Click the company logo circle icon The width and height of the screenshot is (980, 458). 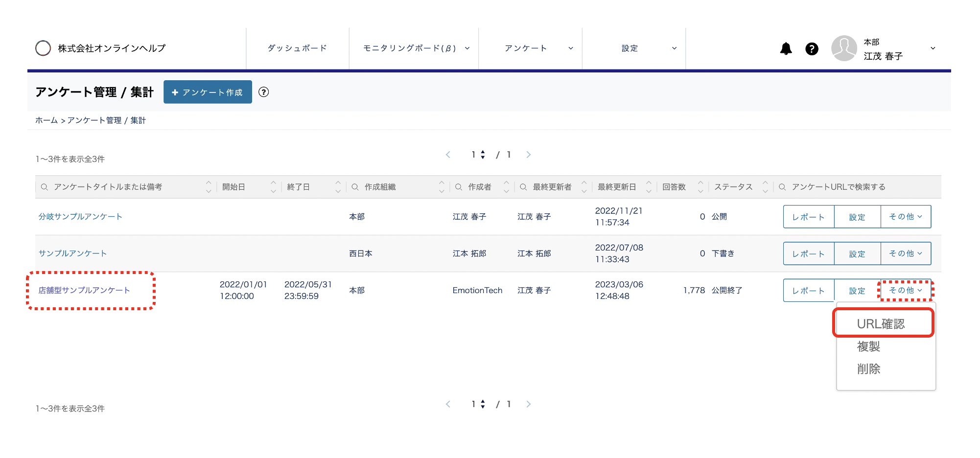click(x=43, y=48)
